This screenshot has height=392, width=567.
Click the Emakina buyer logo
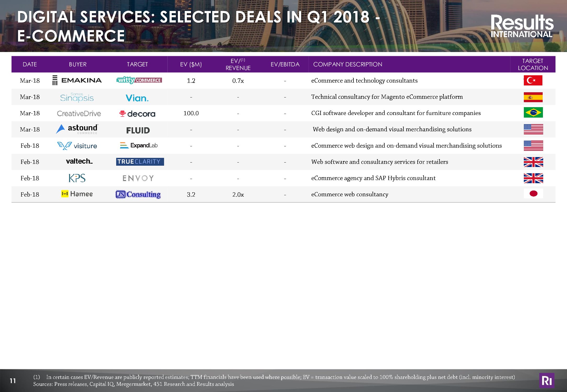point(77,80)
